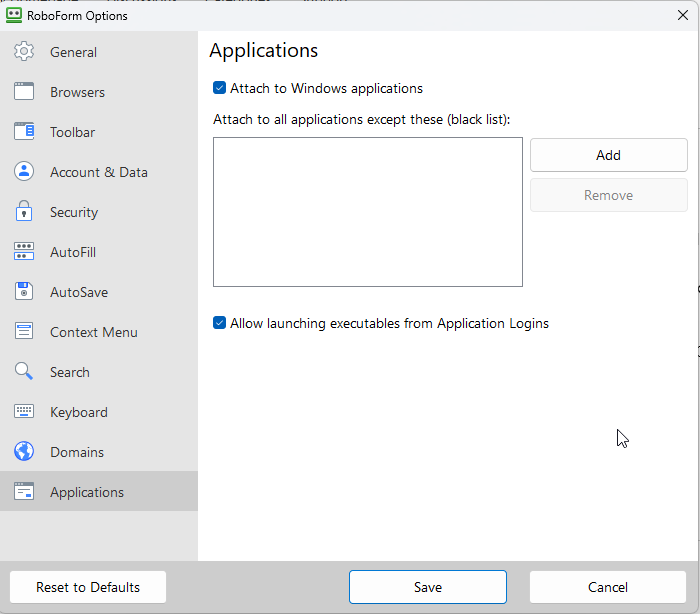
Task: Click the Security padlock icon
Action: (24, 212)
